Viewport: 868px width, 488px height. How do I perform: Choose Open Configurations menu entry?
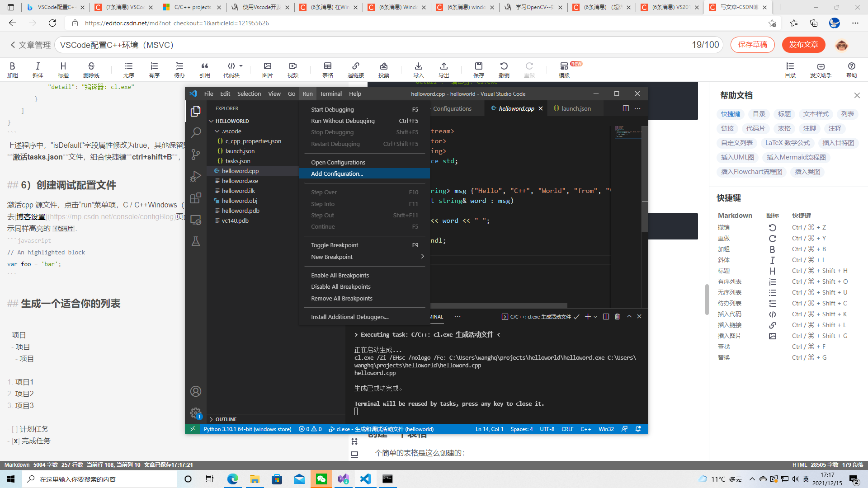point(364,162)
